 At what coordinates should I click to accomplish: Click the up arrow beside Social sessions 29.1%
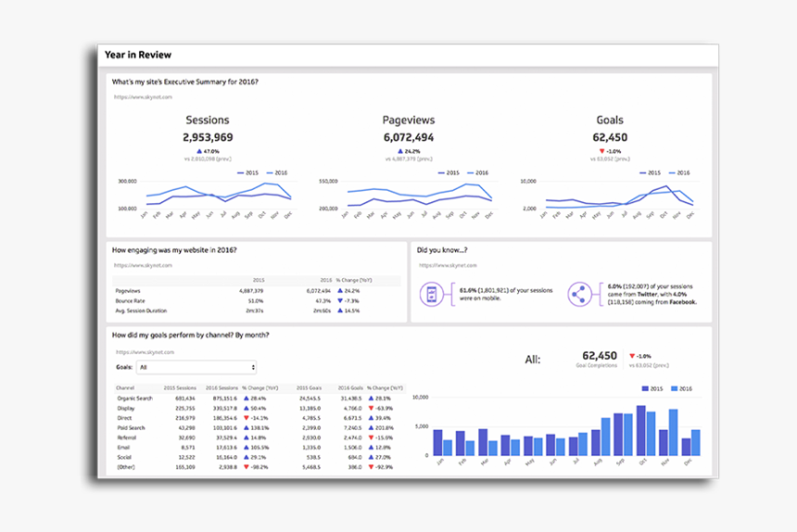246,457
